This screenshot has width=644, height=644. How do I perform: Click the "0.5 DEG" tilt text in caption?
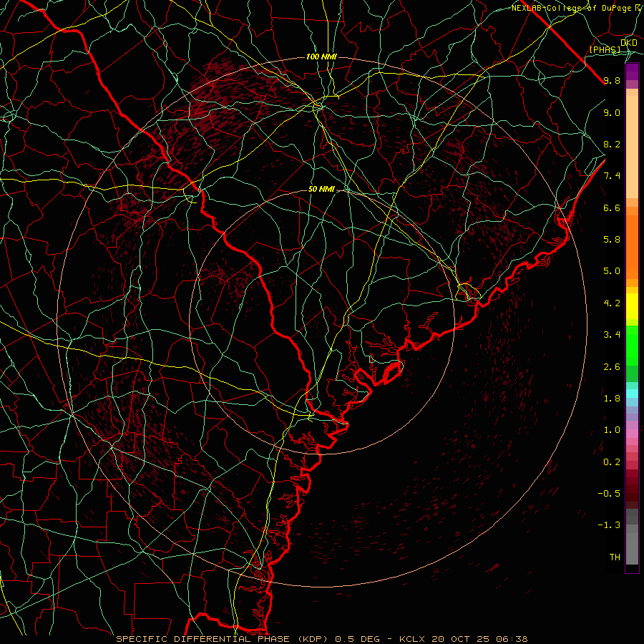pyautogui.click(x=358, y=639)
